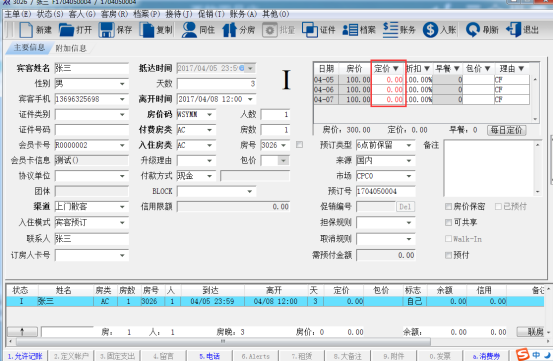Click the 每日定价 button

pyautogui.click(x=506, y=130)
